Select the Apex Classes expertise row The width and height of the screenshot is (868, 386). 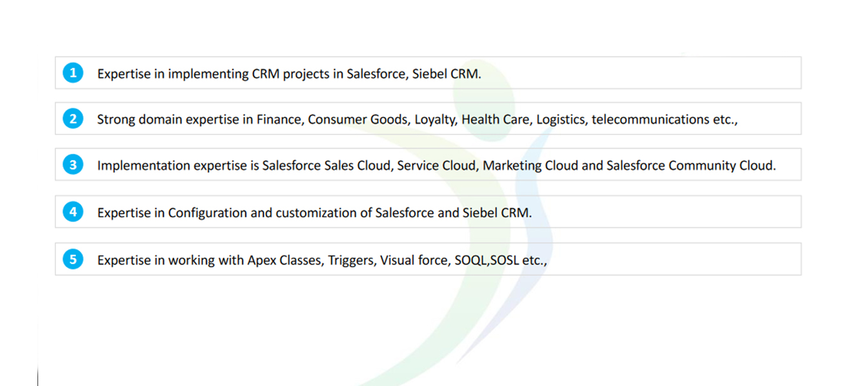[428, 259]
